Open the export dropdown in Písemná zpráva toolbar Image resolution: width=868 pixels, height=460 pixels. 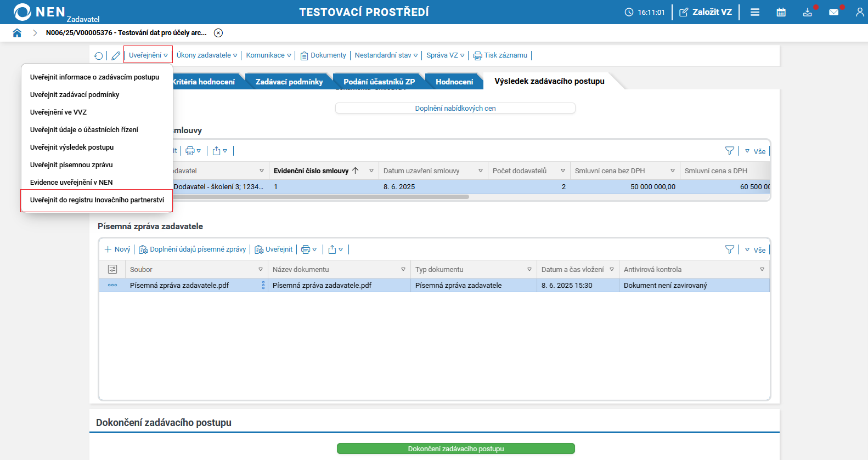click(x=335, y=249)
